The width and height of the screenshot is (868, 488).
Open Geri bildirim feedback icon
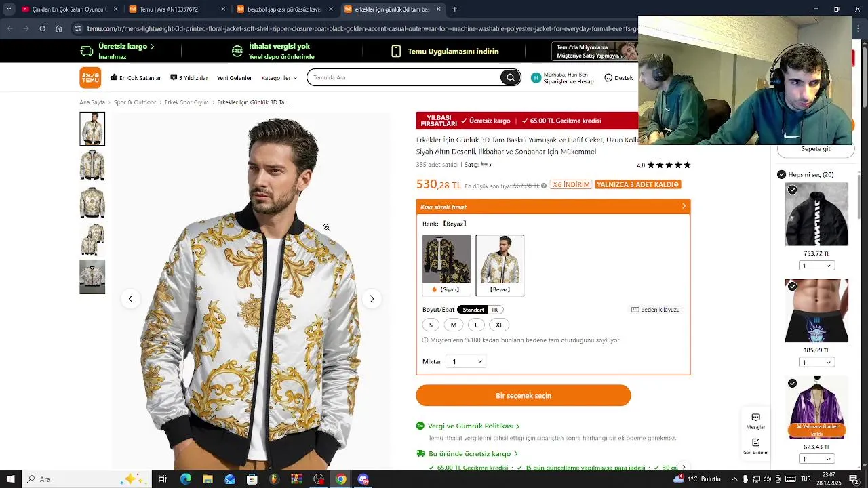pos(755,446)
